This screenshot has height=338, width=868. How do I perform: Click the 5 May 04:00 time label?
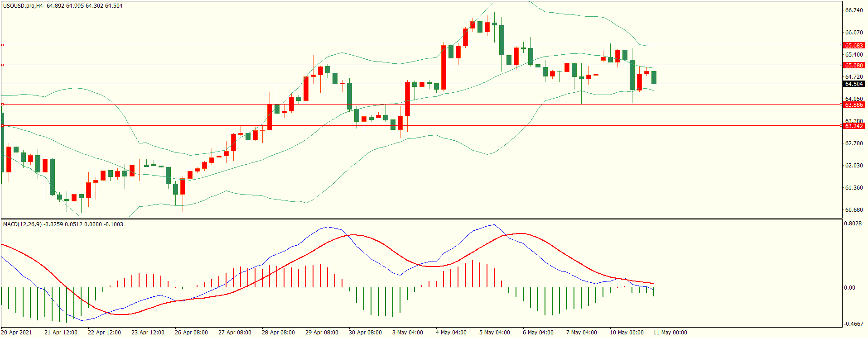click(x=494, y=333)
